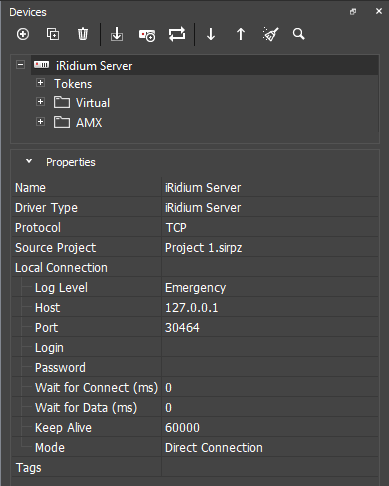
Task: Click the empty Login value field
Action: [270, 347]
